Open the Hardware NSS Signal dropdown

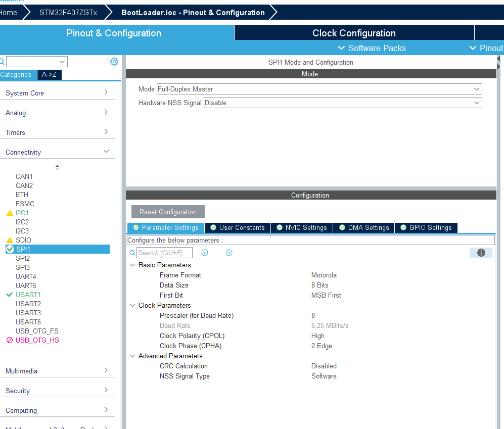coord(343,103)
